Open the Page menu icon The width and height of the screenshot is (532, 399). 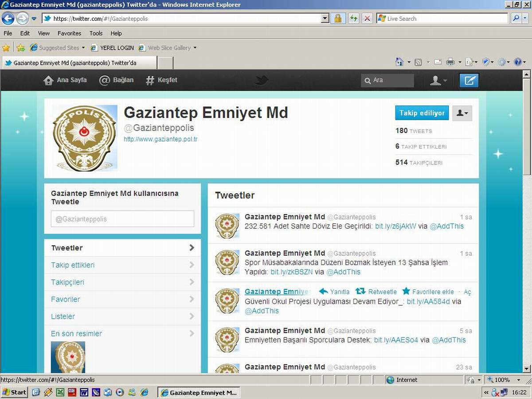tap(469, 62)
